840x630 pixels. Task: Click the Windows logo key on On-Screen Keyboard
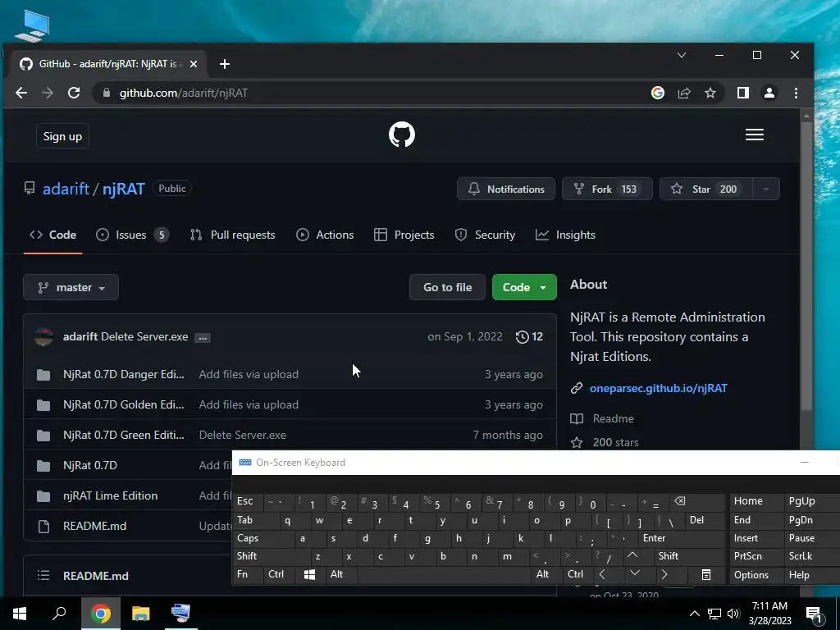(x=309, y=574)
